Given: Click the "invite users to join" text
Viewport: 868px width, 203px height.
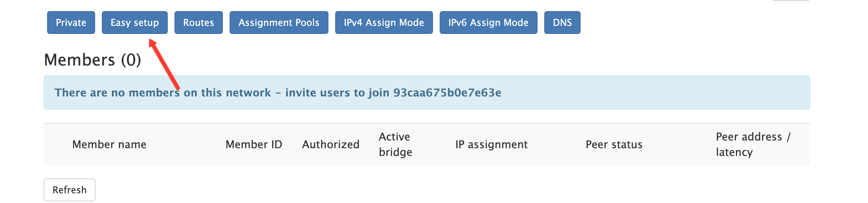Looking at the screenshot, I should (337, 92).
